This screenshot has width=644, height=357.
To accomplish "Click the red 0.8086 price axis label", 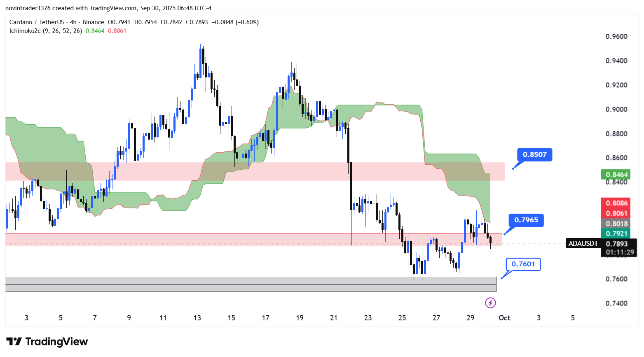I will 616,203.
